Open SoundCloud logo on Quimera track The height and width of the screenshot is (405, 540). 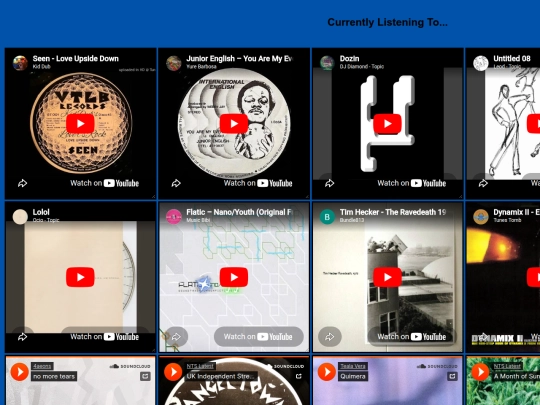[x=437, y=366]
